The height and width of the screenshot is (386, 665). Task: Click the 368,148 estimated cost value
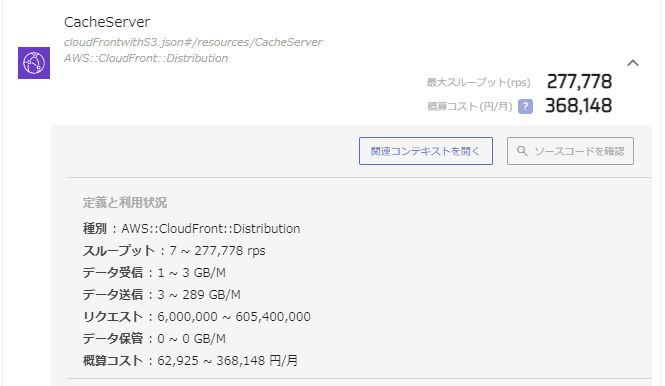[x=578, y=106]
